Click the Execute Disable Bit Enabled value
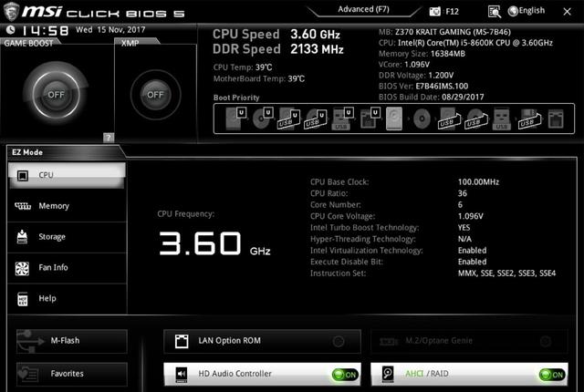Image resolution: width=584 pixels, height=392 pixels. point(472,262)
